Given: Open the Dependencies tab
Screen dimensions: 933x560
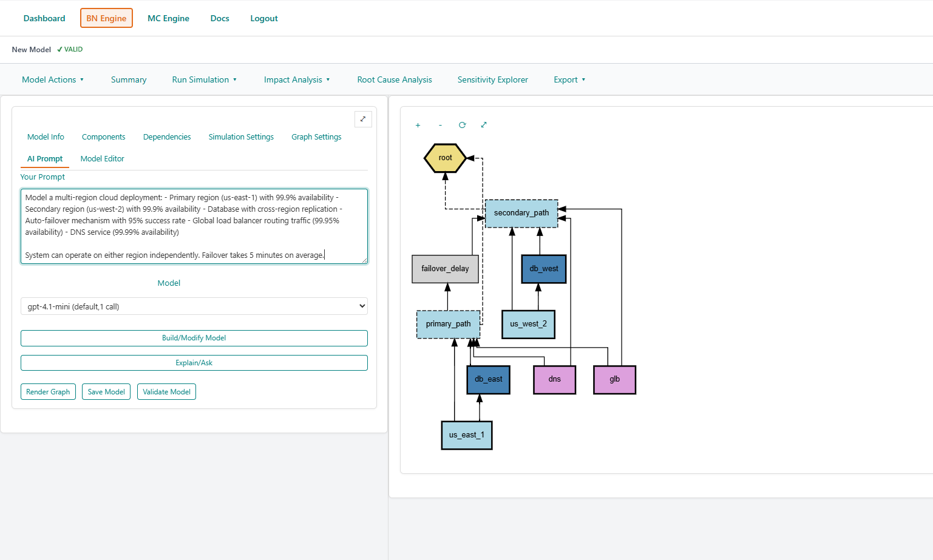Looking at the screenshot, I should [x=167, y=137].
